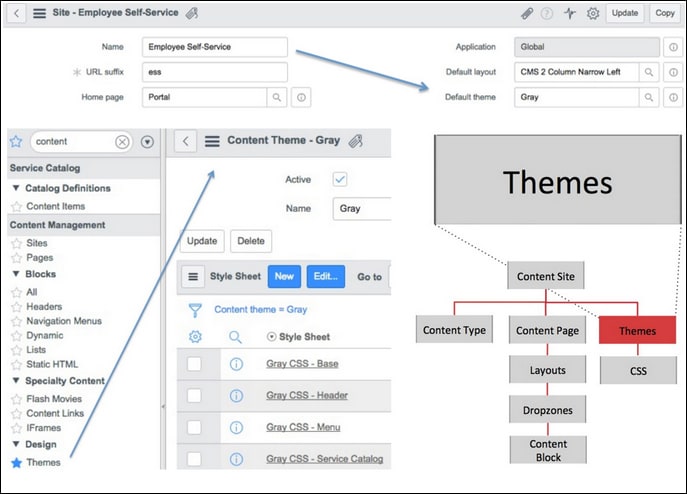Search lookup for Default layout field
Viewport: 687px width, 494px height.
pyautogui.click(x=649, y=72)
